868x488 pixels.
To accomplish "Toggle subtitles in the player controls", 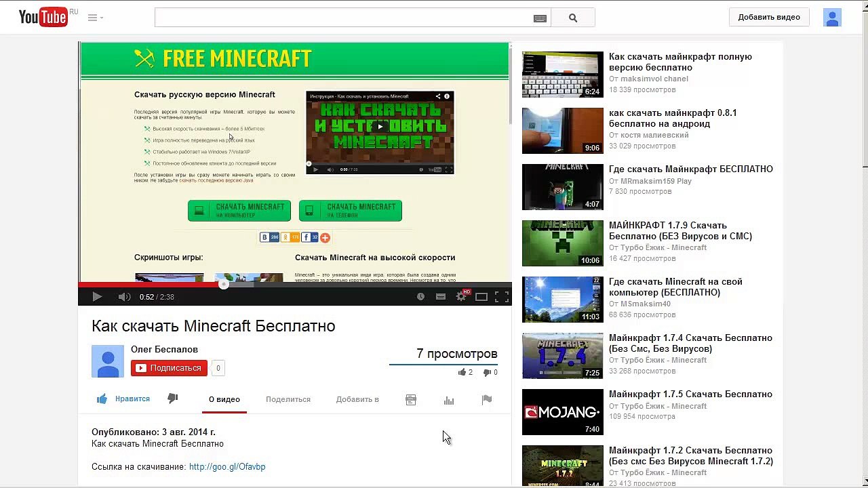I will tap(441, 296).
